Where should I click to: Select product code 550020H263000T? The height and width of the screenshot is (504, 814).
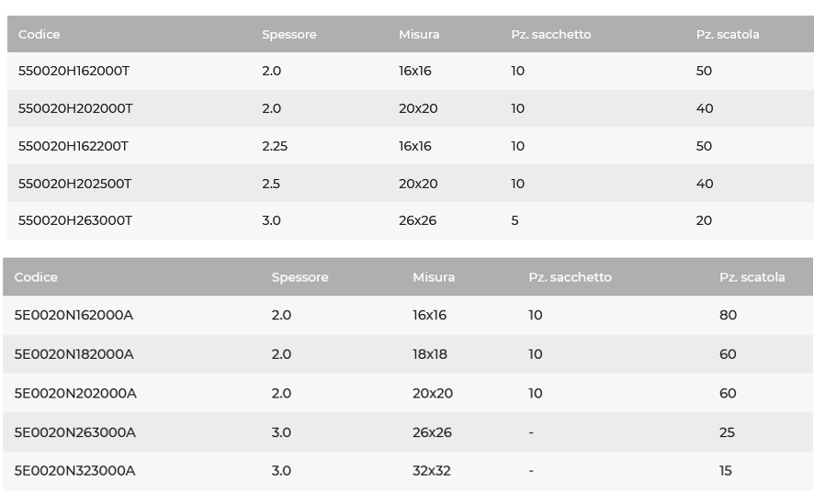pos(75,220)
